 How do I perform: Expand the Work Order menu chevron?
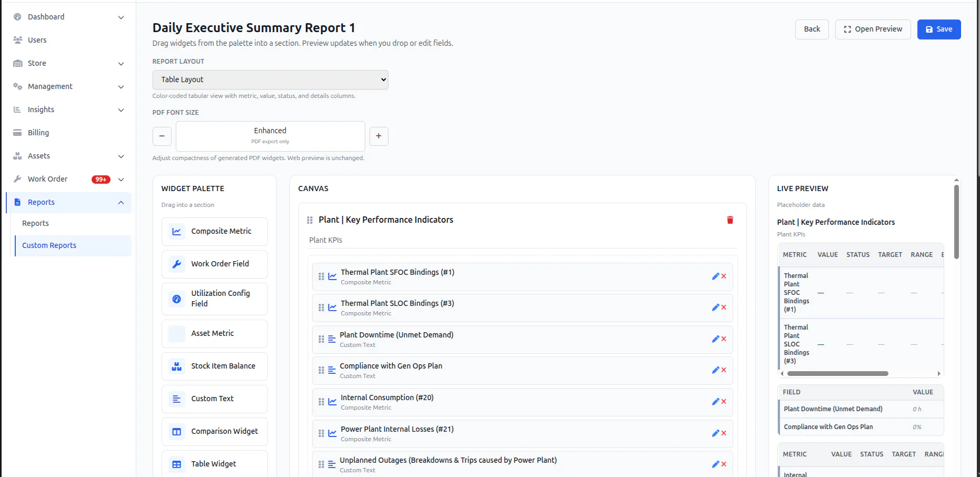[121, 180]
